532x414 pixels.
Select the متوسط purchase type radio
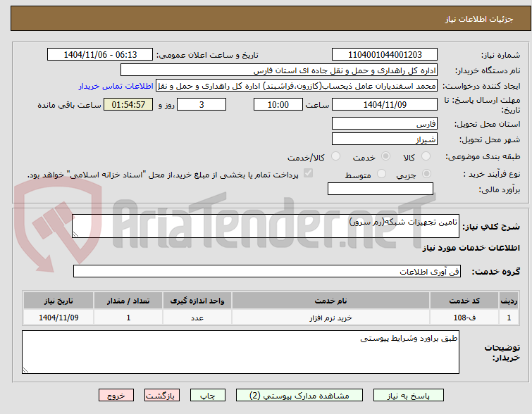pos(382,174)
